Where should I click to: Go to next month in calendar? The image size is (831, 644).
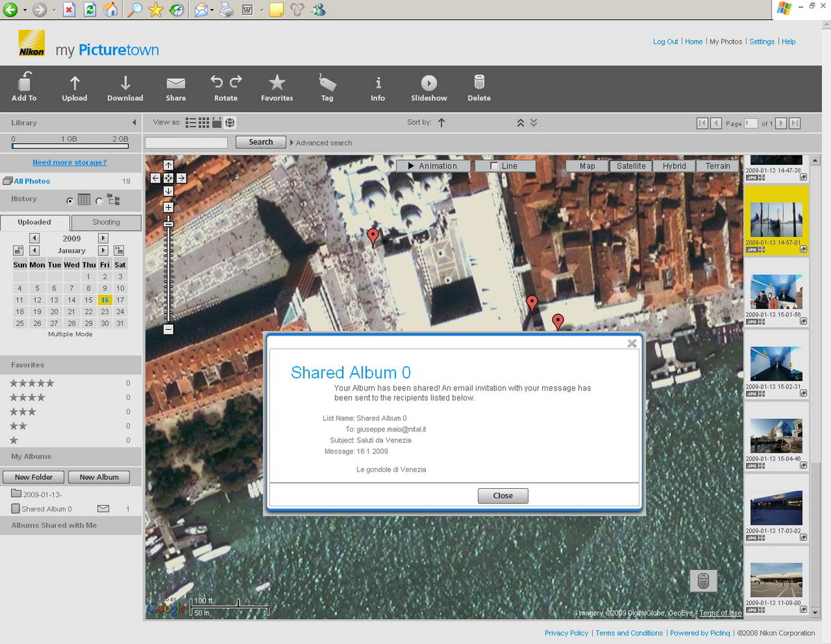pos(103,251)
